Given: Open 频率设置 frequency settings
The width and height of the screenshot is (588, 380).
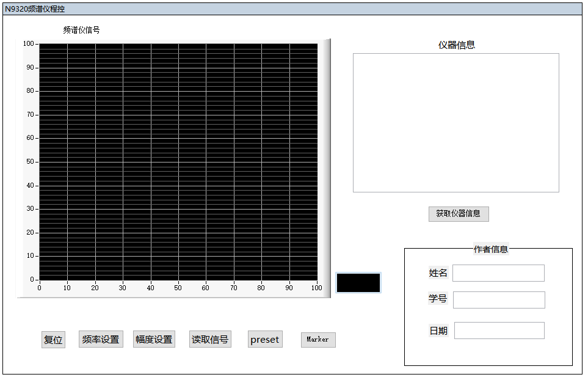Looking at the screenshot, I should coord(101,339).
